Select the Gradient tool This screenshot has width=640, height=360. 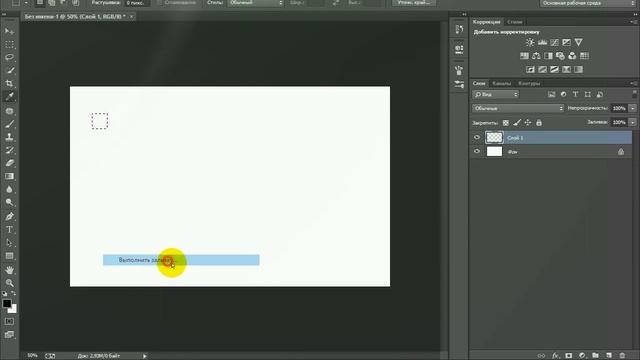[x=9, y=176]
